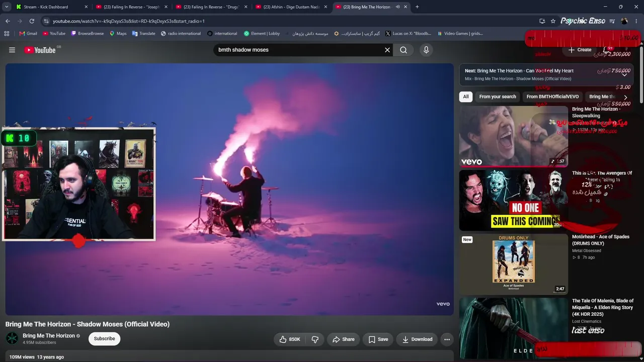Open a new browser tab
This screenshot has height=362, width=644.
tap(417, 7)
